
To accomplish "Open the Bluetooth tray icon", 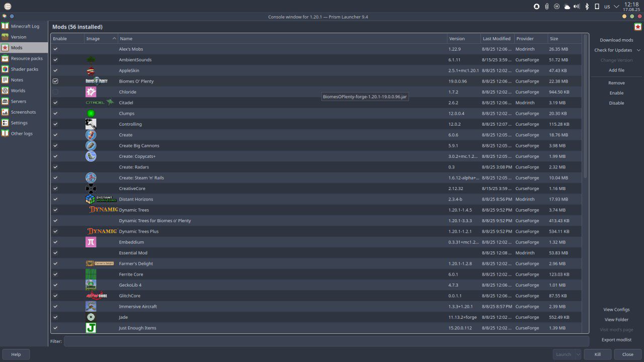I will coord(587,7).
